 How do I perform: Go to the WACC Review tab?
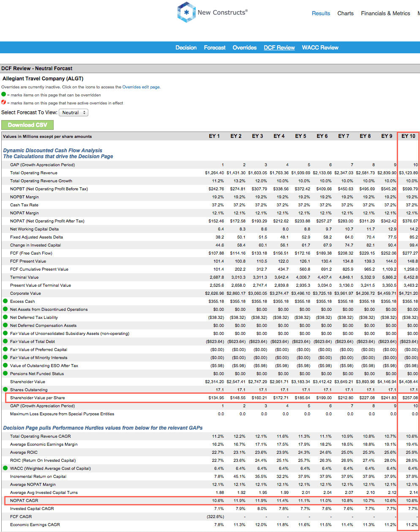pos(320,48)
